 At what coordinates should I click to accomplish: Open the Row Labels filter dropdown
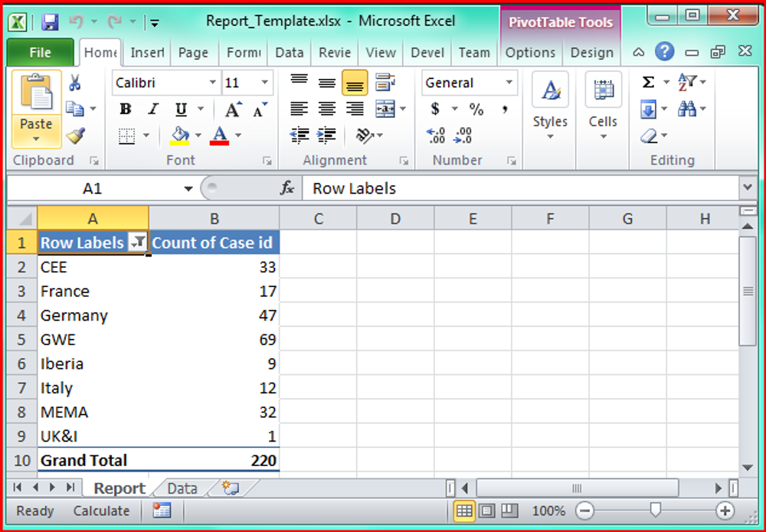pyautogui.click(x=138, y=243)
